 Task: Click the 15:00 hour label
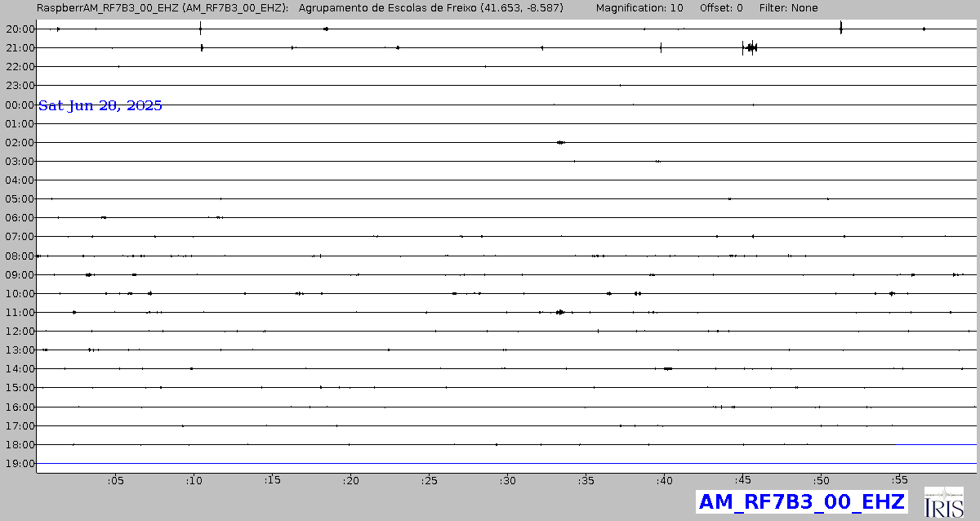click(20, 388)
